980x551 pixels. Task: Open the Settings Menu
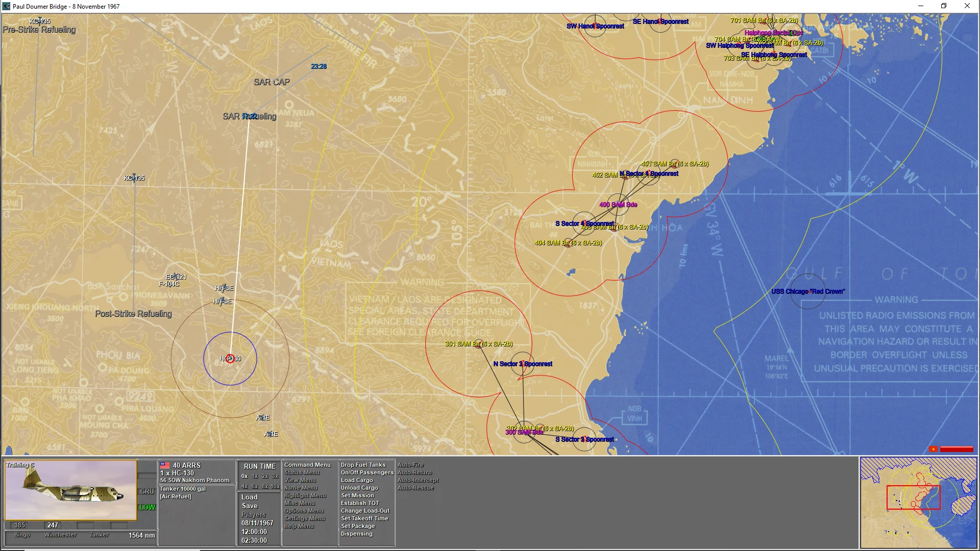(305, 518)
